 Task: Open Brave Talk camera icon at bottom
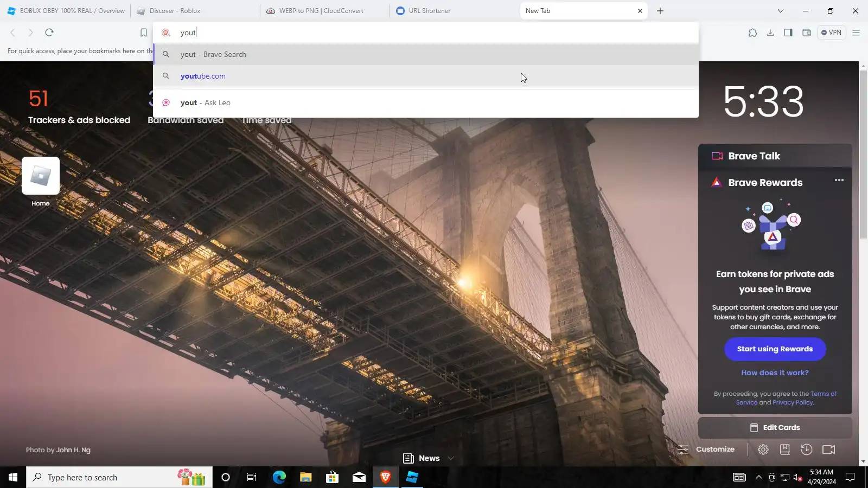click(x=829, y=450)
